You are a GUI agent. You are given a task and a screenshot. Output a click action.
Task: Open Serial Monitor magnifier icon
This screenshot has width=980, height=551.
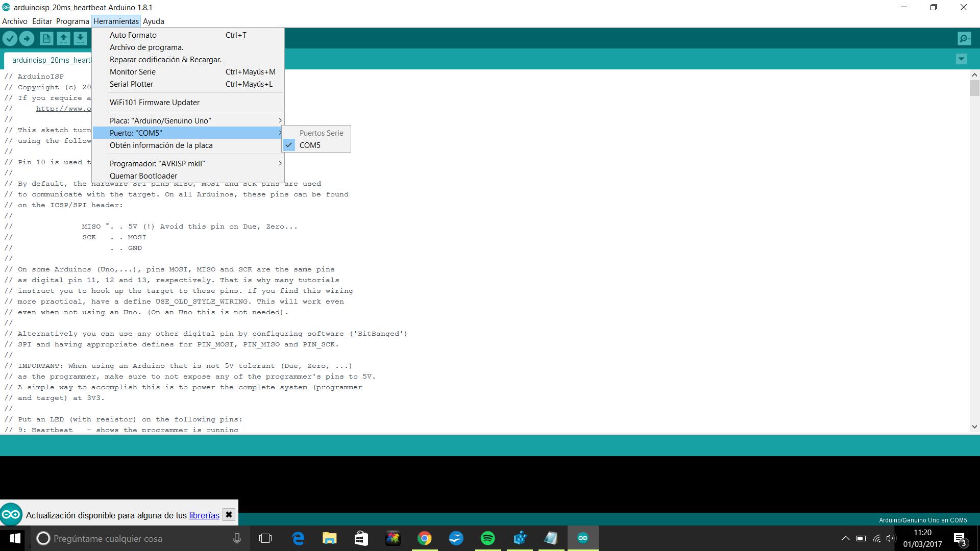click(x=964, y=38)
